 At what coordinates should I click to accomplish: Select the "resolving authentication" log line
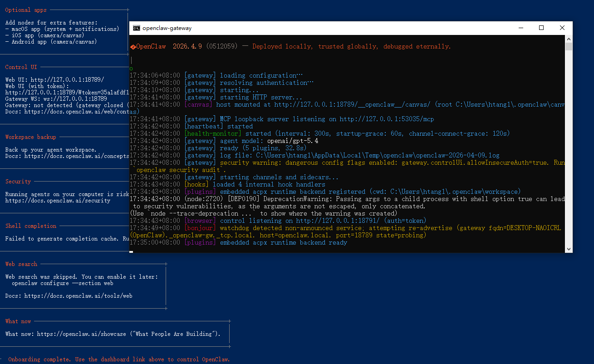tap(221, 83)
